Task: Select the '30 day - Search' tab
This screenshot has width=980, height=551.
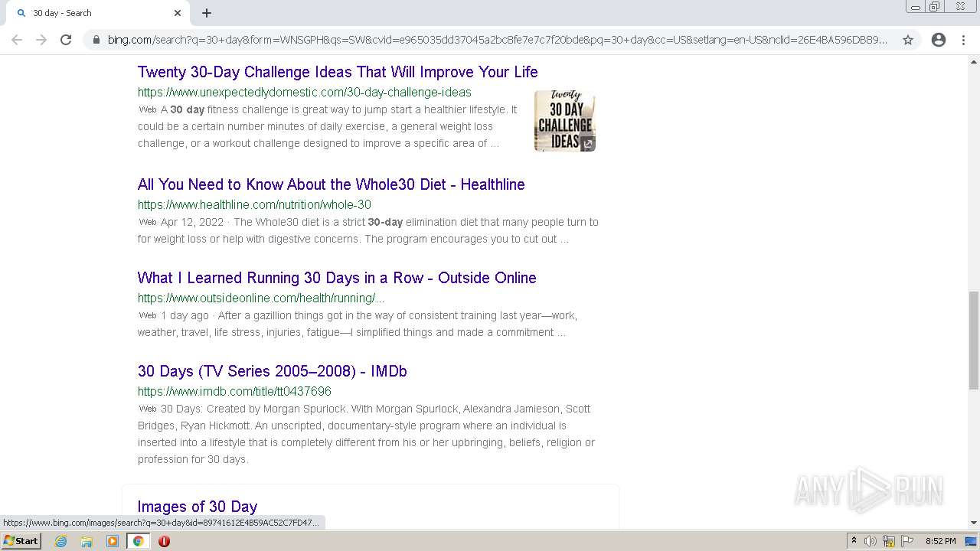Action: coord(97,13)
